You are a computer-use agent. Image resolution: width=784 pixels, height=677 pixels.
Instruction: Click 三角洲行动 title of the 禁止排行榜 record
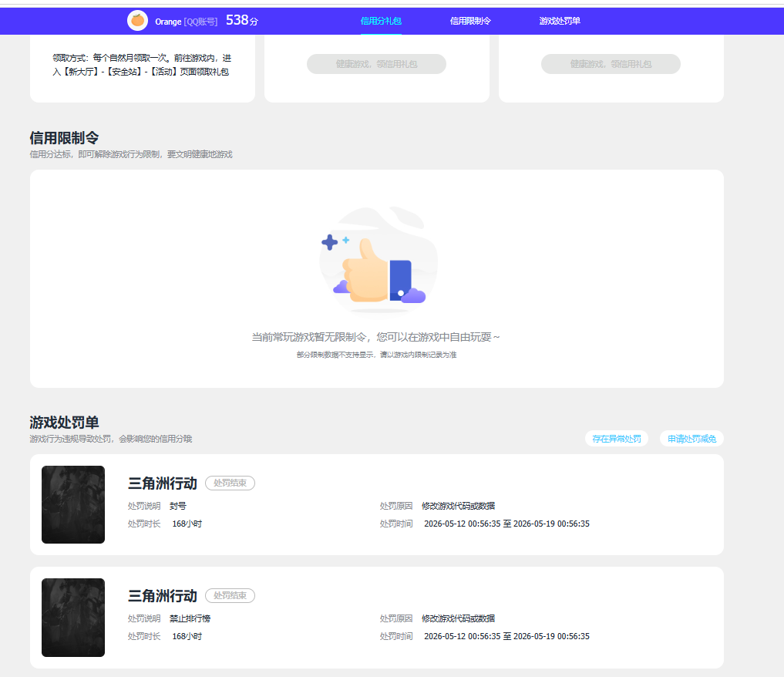(x=163, y=596)
